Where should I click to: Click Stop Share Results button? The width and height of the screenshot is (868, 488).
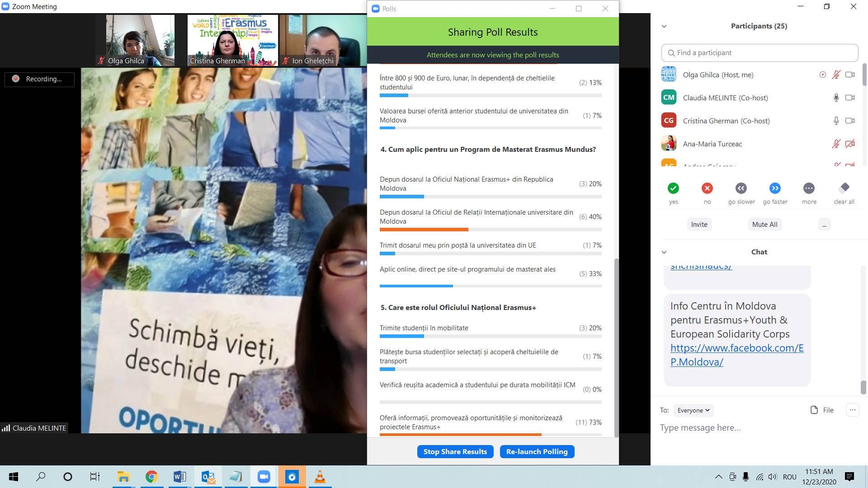click(455, 451)
